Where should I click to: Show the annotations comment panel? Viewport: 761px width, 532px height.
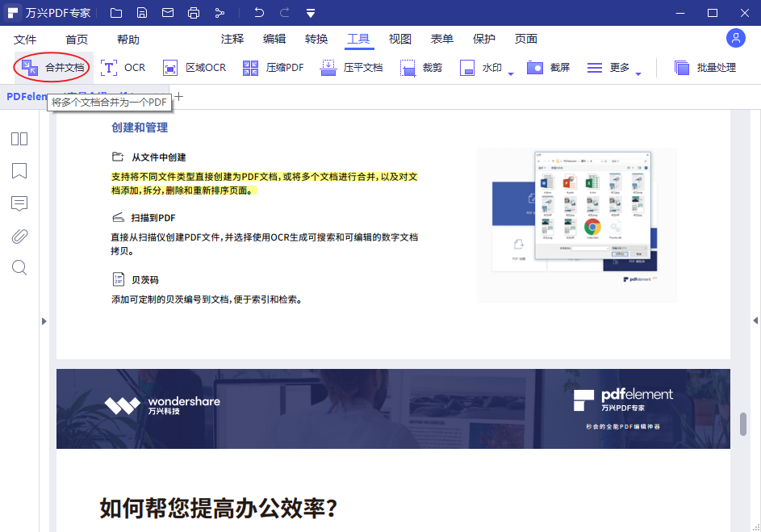tap(19, 203)
